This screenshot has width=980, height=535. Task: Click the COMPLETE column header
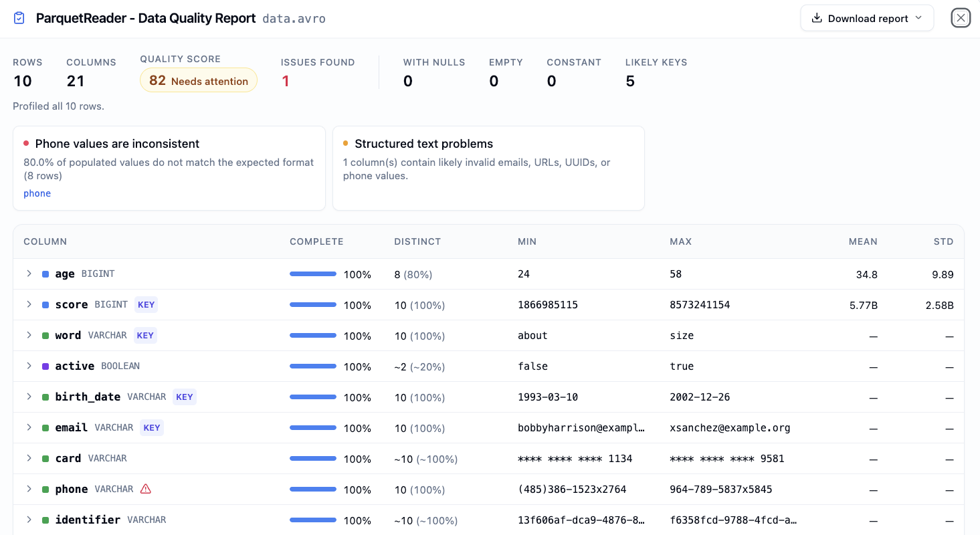click(316, 241)
